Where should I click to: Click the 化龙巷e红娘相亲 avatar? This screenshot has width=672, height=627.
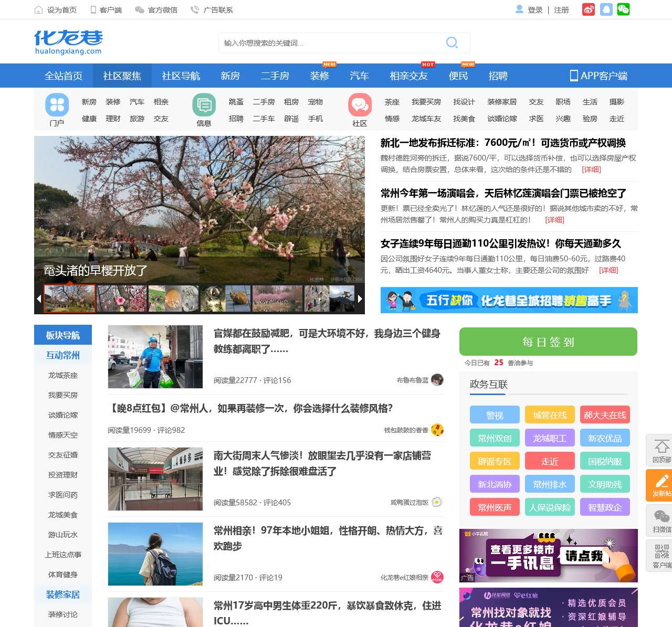pos(437,577)
